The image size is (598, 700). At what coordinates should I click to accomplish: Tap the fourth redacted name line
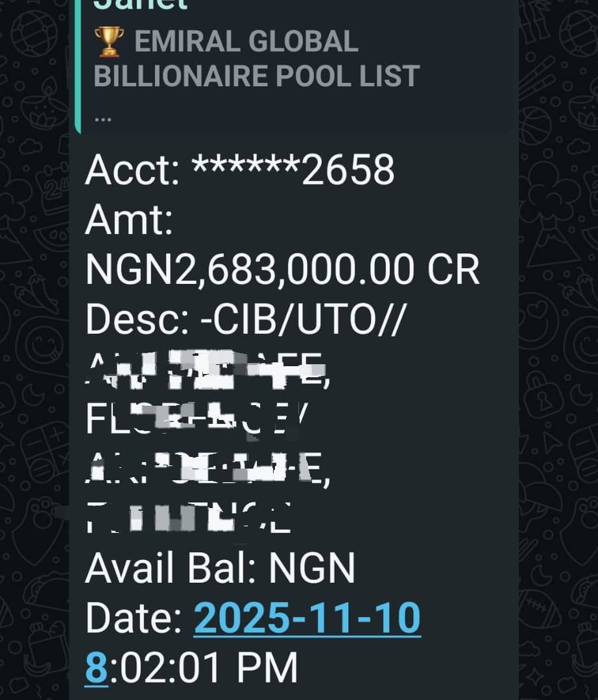click(x=188, y=519)
